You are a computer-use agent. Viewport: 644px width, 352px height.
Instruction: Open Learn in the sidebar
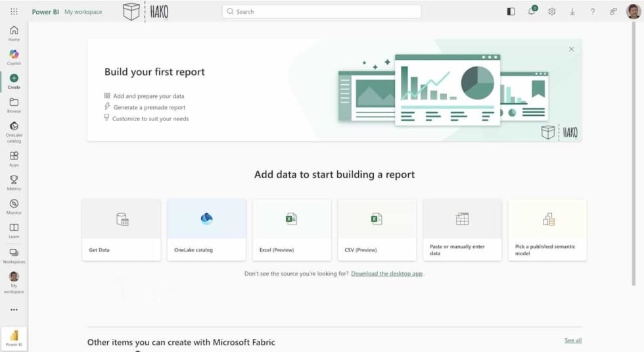pyautogui.click(x=14, y=230)
